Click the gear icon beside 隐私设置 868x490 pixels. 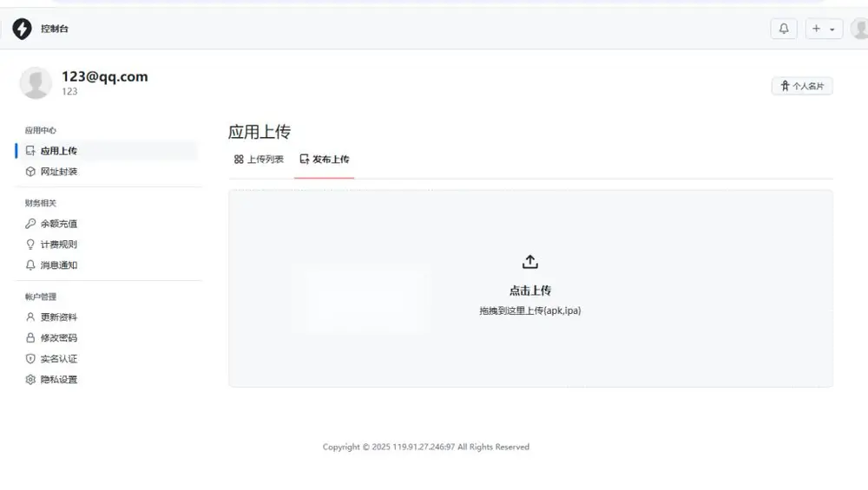coord(30,379)
